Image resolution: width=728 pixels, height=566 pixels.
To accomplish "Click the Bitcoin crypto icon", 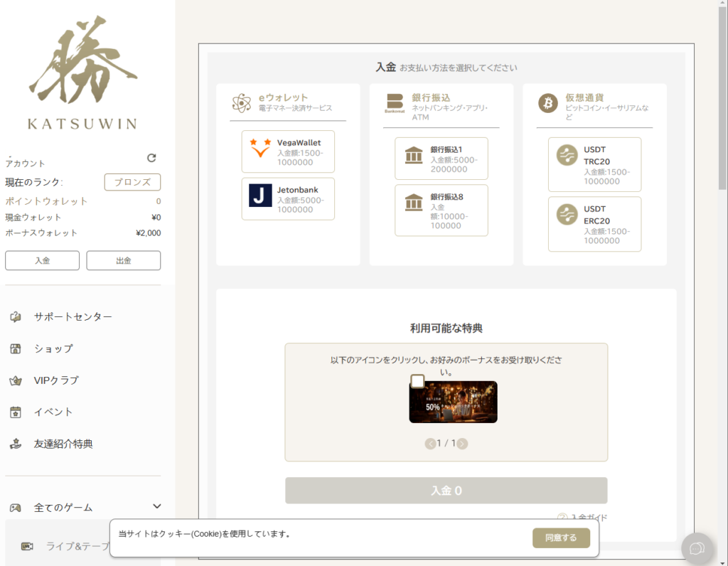I will (548, 102).
